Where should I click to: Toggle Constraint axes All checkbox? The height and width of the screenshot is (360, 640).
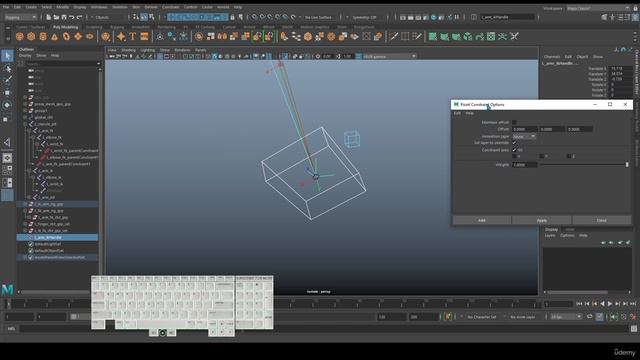(514, 150)
